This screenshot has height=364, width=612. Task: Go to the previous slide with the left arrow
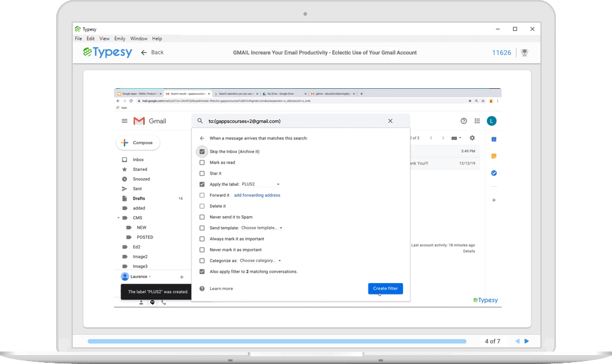[517, 341]
